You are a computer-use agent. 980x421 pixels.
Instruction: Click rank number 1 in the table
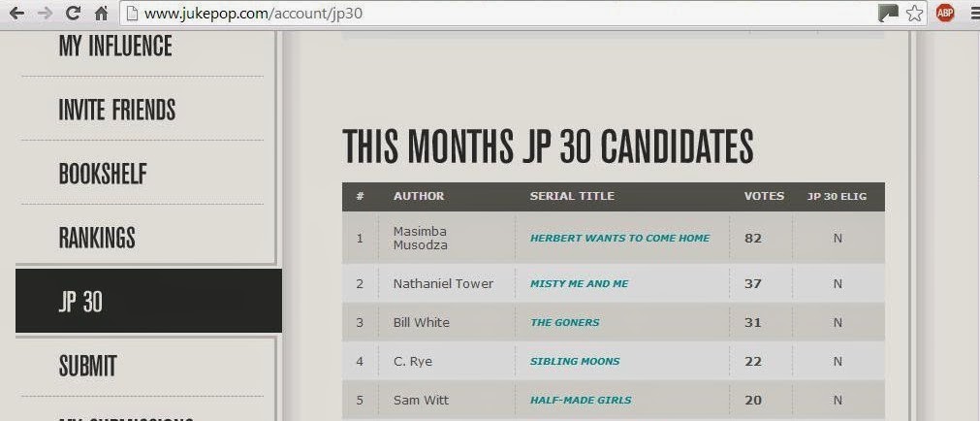[360, 238]
